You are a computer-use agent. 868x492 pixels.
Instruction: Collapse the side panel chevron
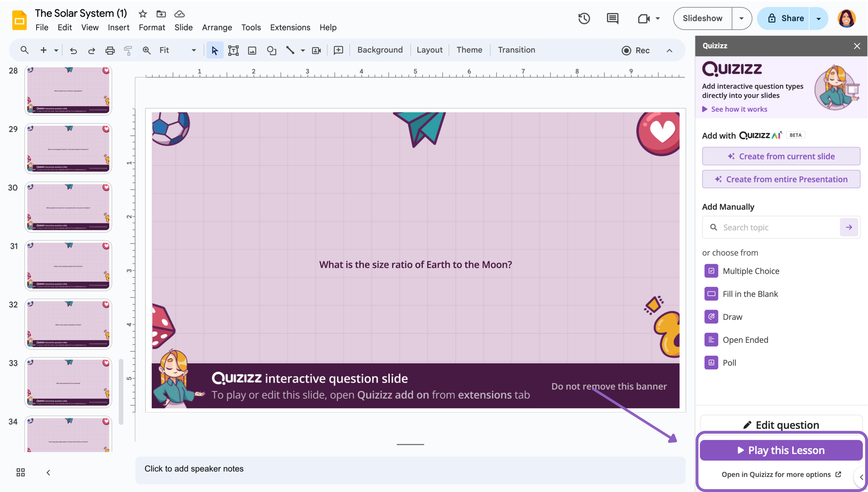(861, 477)
